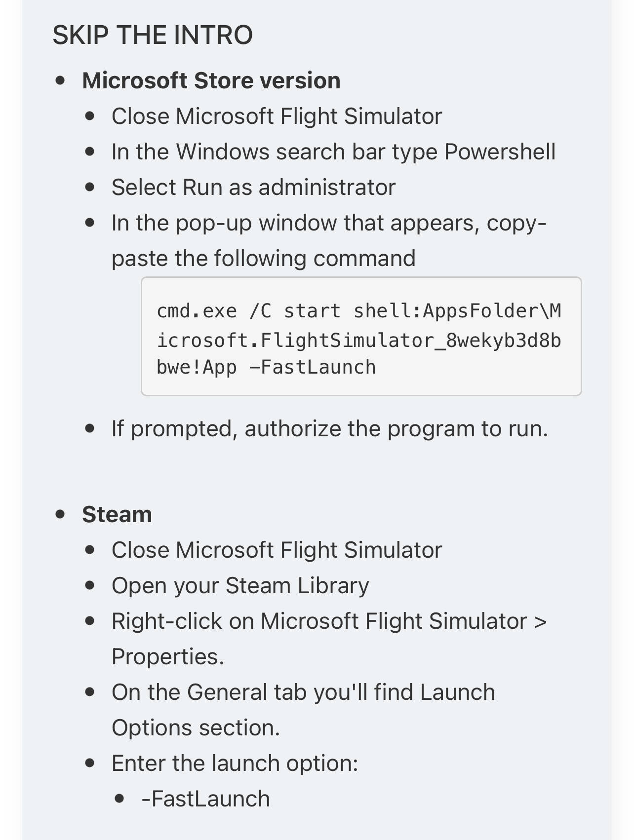Click the word Properties in Steam steps
Image resolution: width=634 pixels, height=840 pixels.
click(x=168, y=657)
